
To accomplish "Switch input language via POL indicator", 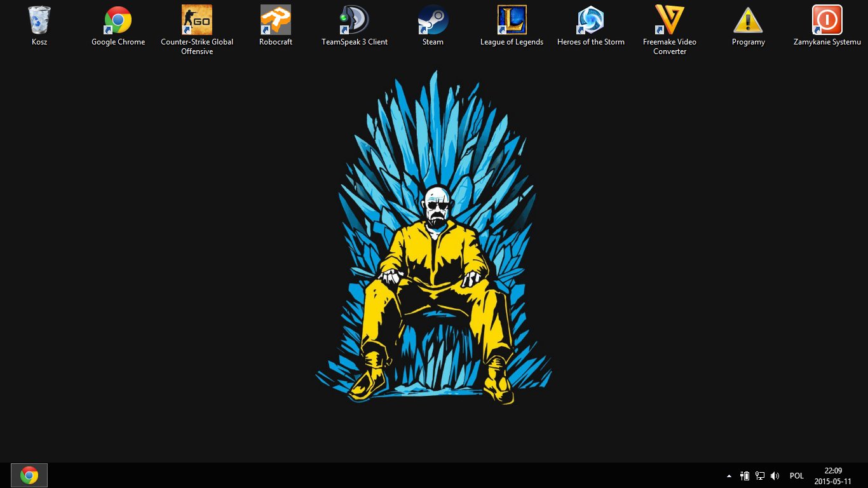I will (x=797, y=476).
